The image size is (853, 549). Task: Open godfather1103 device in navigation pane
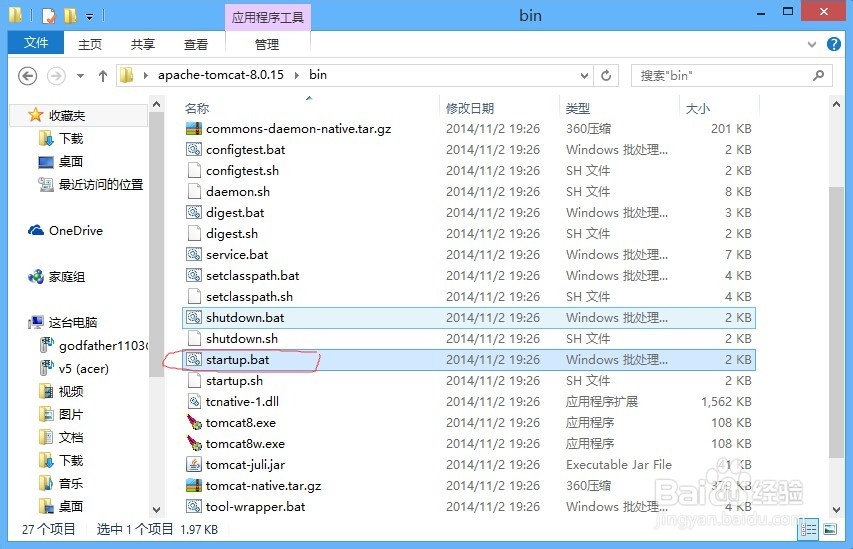[x=94, y=346]
